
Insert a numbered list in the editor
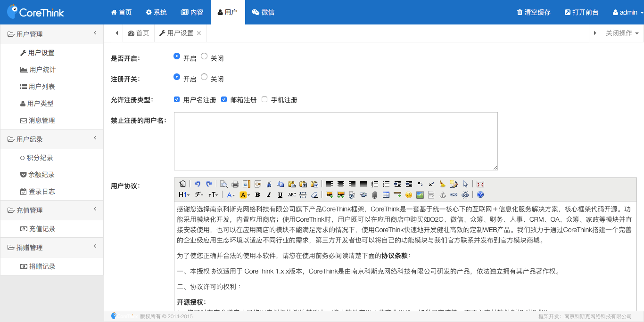pos(375,184)
